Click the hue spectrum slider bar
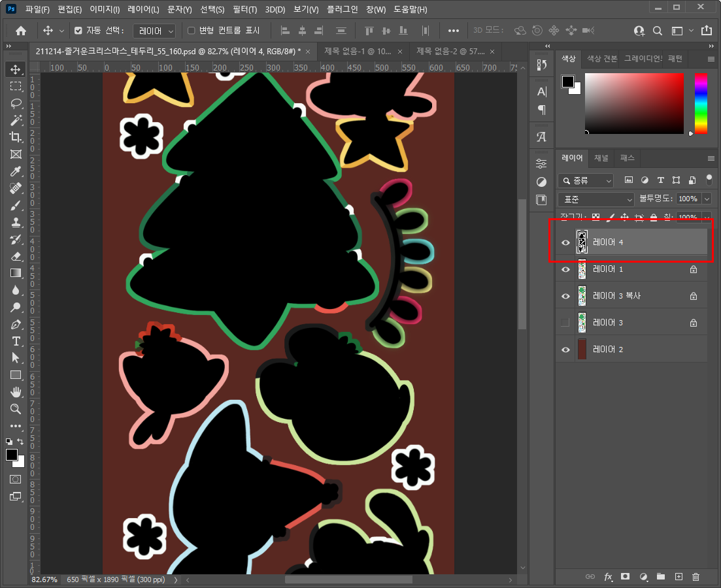Image resolution: width=721 pixels, height=588 pixels. [x=701, y=103]
